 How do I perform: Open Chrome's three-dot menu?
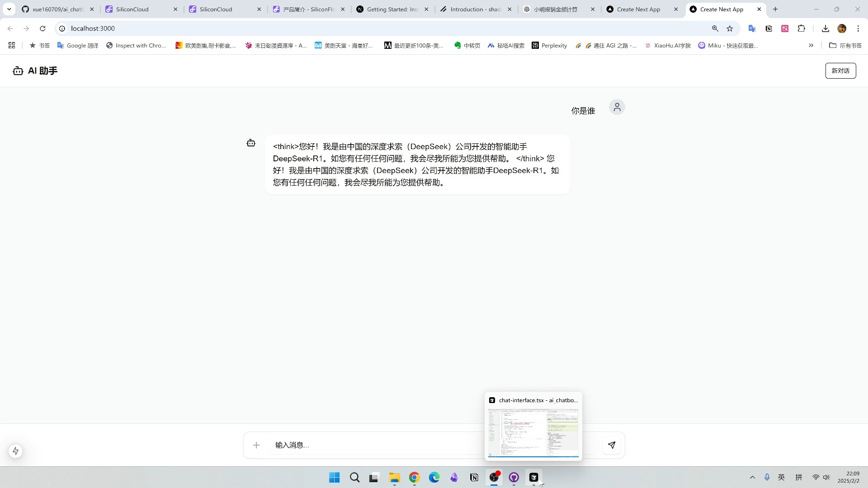click(858, 28)
